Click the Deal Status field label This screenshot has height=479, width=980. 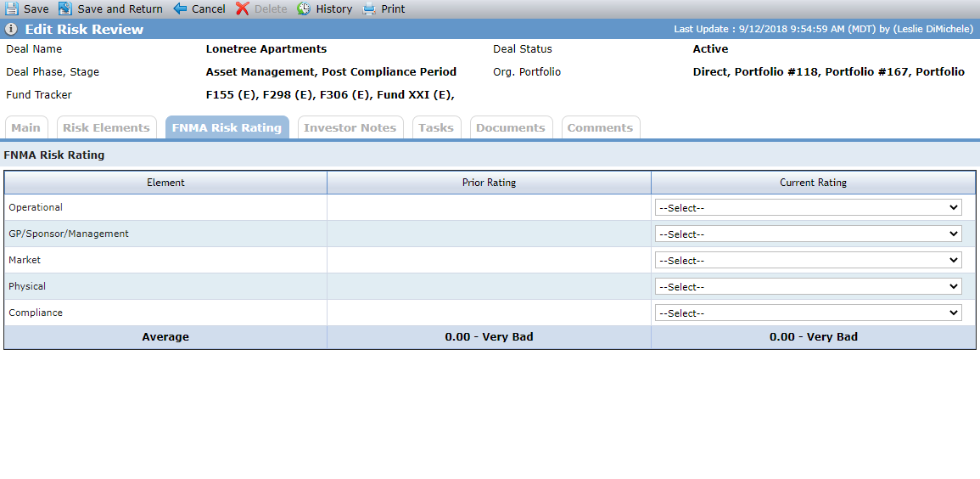(523, 48)
